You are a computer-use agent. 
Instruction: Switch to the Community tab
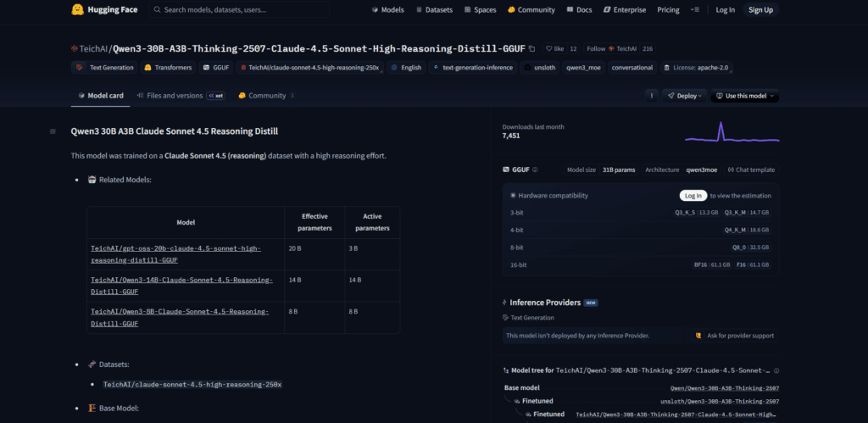click(x=266, y=95)
